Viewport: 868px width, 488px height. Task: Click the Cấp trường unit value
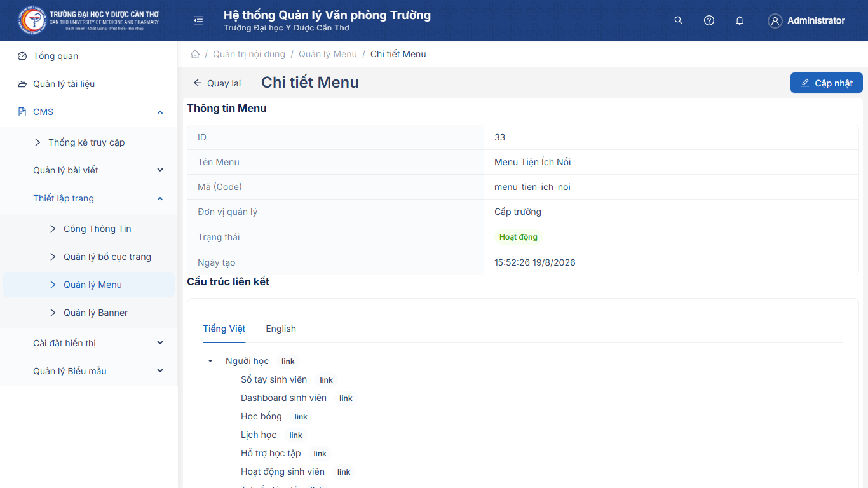click(x=518, y=212)
